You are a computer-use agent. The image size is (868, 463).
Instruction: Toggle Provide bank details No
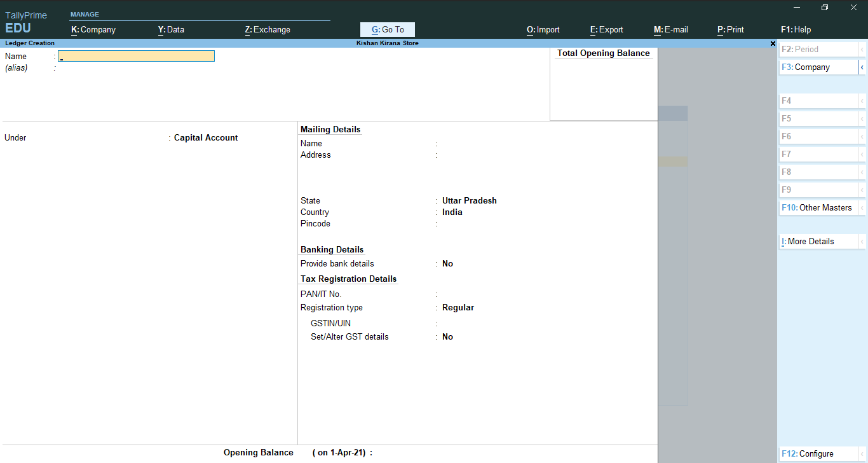448,264
